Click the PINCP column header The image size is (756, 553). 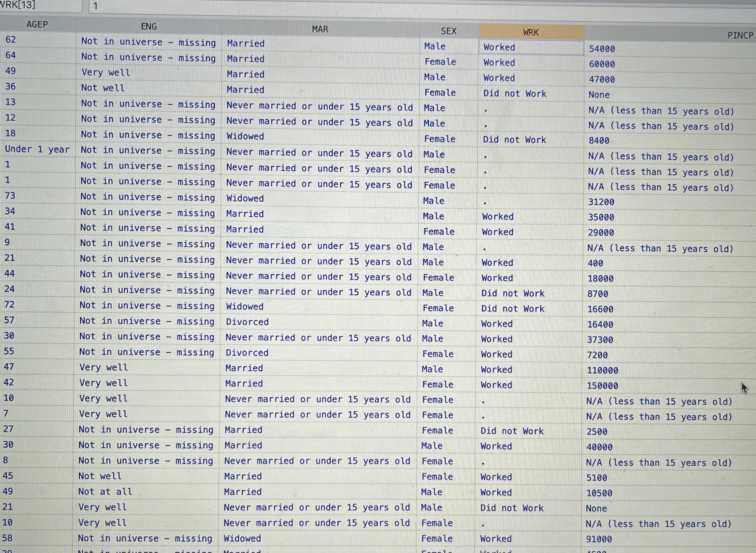pyautogui.click(x=739, y=35)
